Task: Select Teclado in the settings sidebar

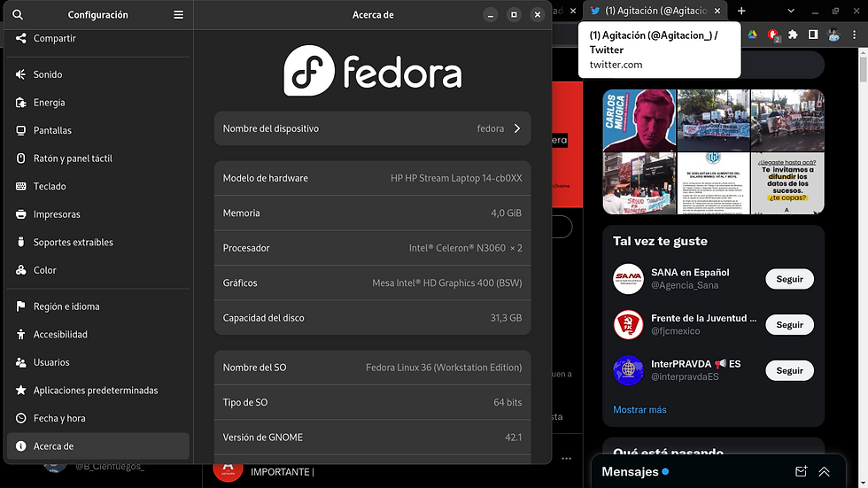Action: pos(98,186)
